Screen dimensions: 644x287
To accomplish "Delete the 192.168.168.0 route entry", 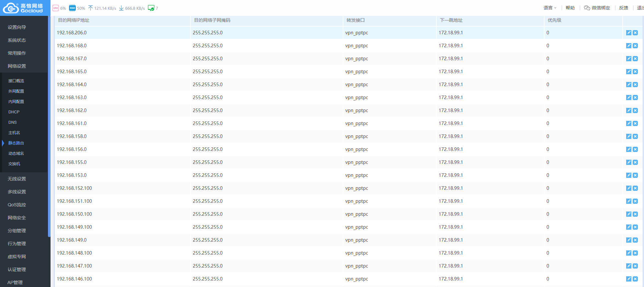I will (x=635, y=46).
